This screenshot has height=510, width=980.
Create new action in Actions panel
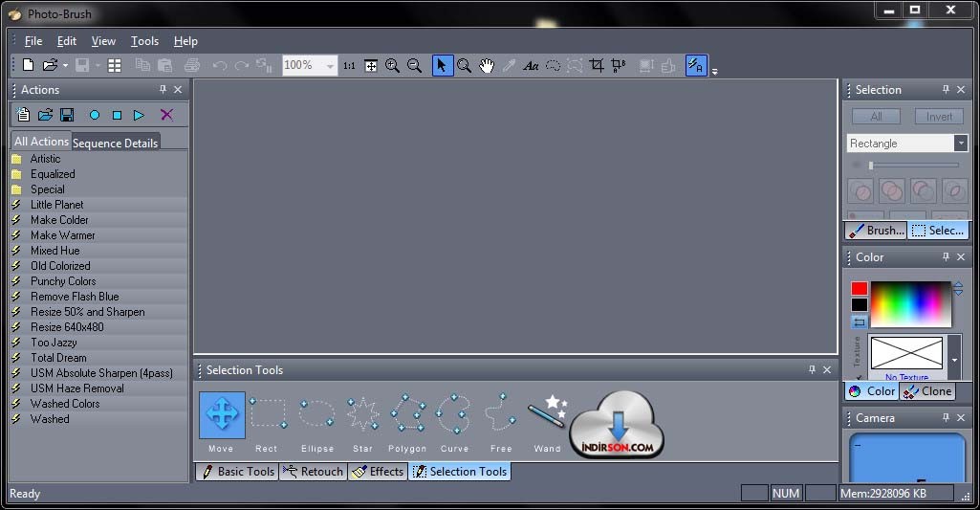(x=23, y=115)
